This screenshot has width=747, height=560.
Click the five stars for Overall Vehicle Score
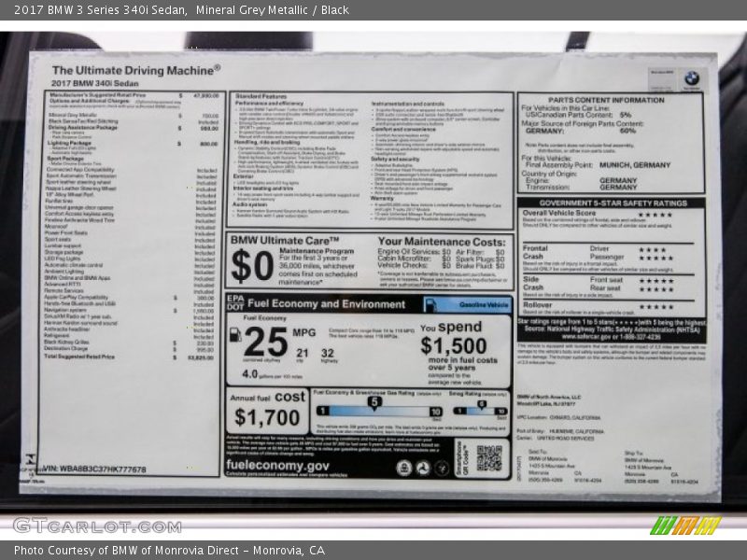654,213
